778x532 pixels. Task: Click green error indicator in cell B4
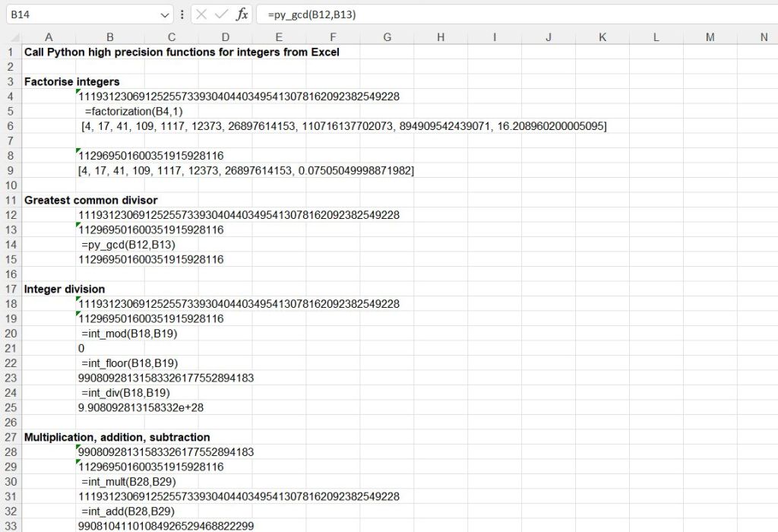click(79, 92)
